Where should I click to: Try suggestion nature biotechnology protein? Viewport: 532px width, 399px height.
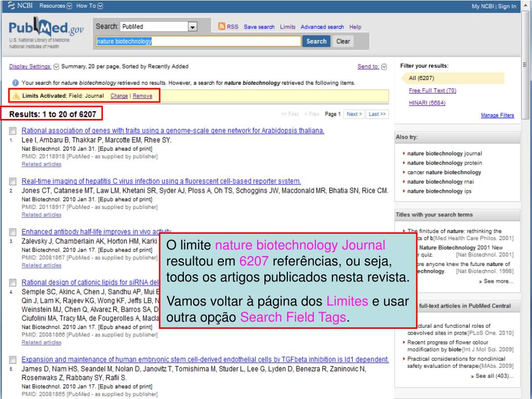click(x=445, y=163)
